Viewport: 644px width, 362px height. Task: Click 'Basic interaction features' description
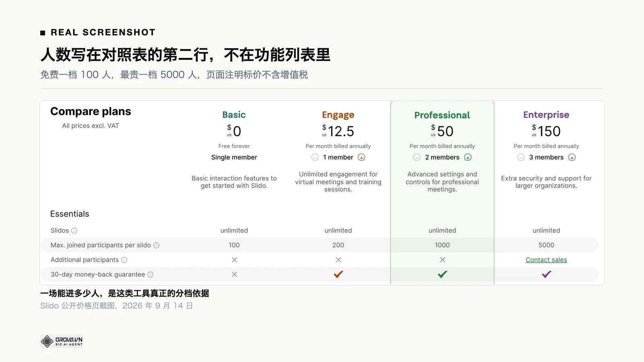[x=234, y=182]
